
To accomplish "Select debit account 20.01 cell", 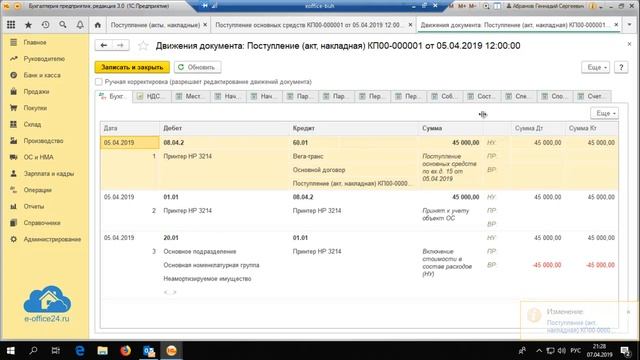I will [171, 238].
